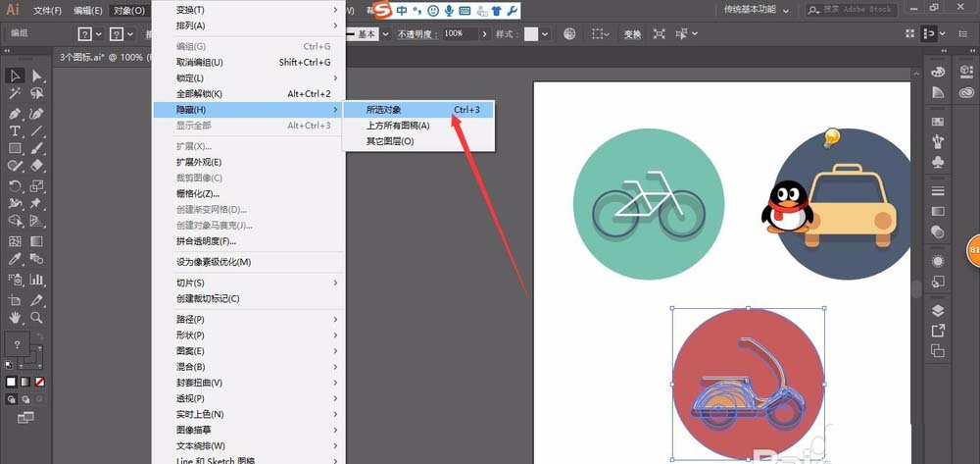Image resolution: width=980 pixels, height=464 pixels.
Task: Activate the Type tool
Action: point(16,130)
